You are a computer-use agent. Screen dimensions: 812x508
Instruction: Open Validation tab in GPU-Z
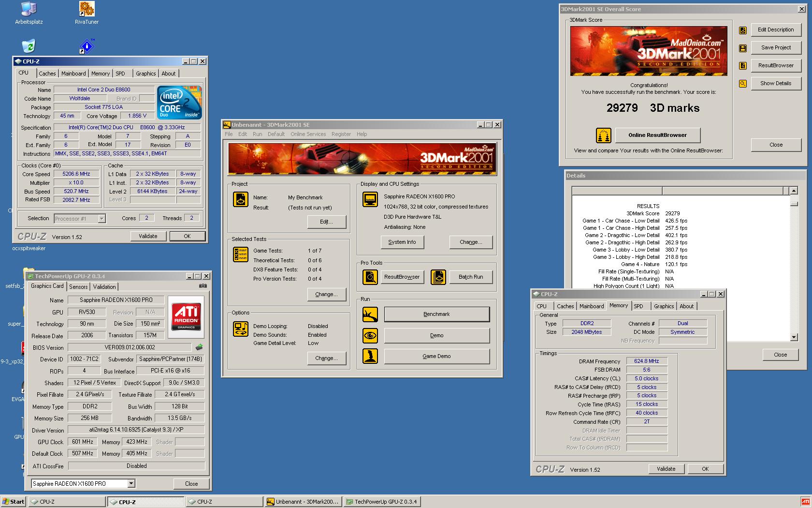pos(104,287)
